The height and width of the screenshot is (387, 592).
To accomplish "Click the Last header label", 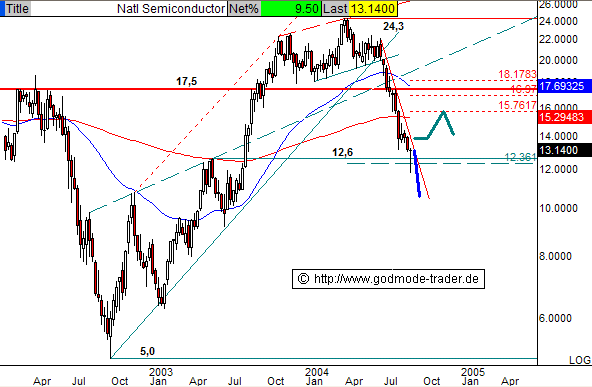I will click(335, 8).
